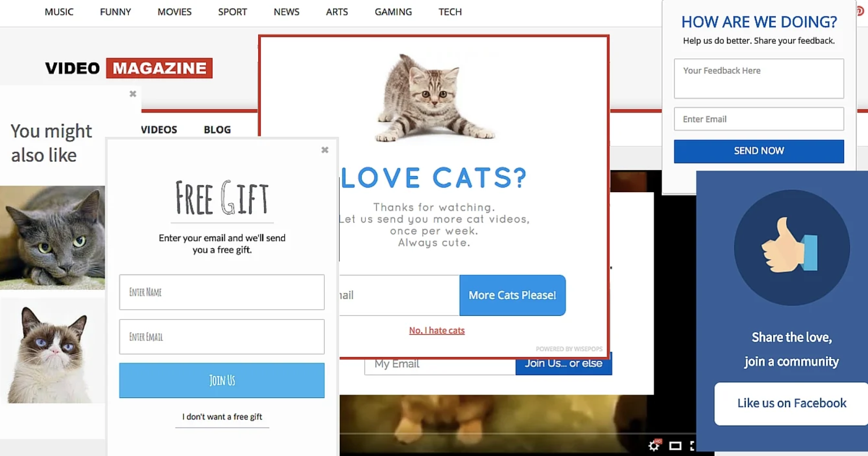Select the BLOG tab on magazine site
This screenshot has width=868, height=456.
217,129
